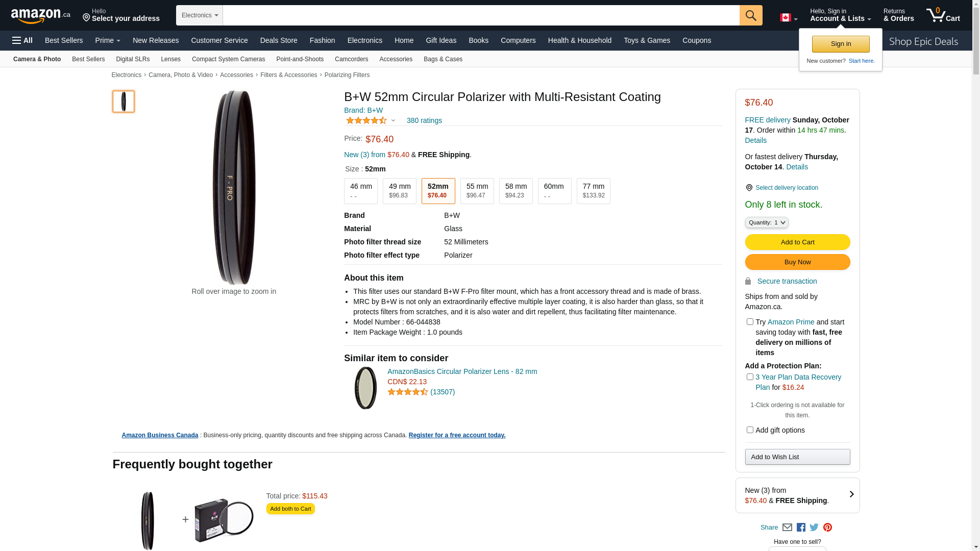Screen dimensions: 980x551
Task: Open the 380 ratings link
Action: coord(424,121)
